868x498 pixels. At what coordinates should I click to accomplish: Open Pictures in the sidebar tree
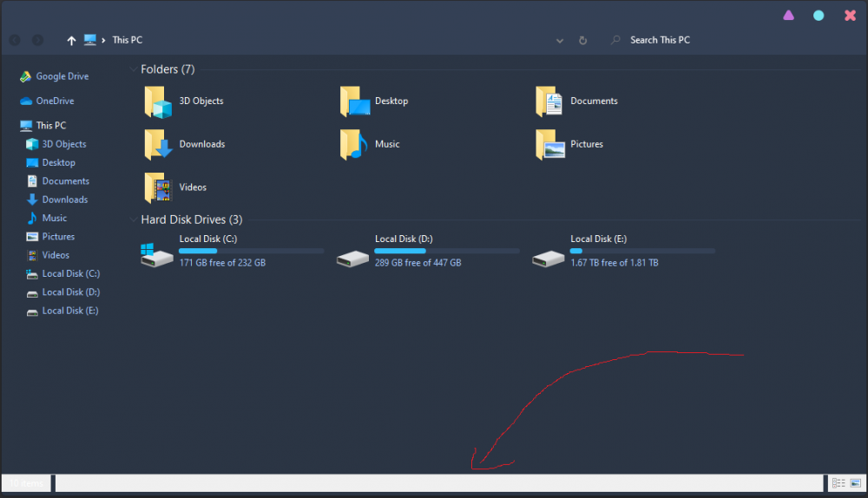pyautogui.click(x=58, y=237)
